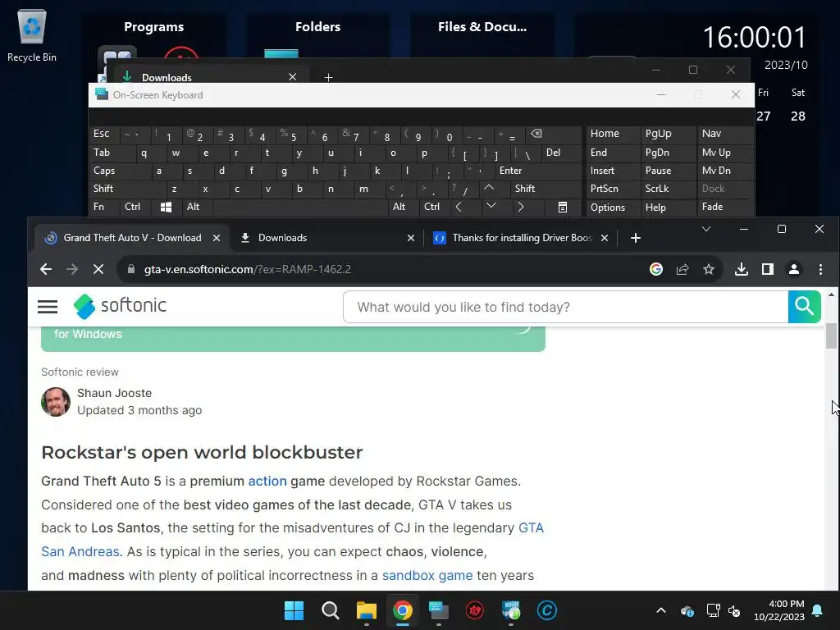Click Chrome's forward navigation arrow
Screen dimensions: 840x630
coord(72,269)
